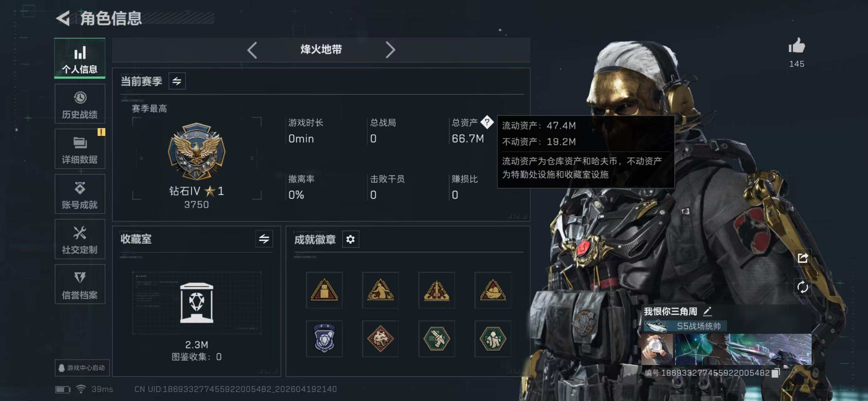
Task: Click the back arrow beside 角色信息
Action: click(x=63, y=18)
